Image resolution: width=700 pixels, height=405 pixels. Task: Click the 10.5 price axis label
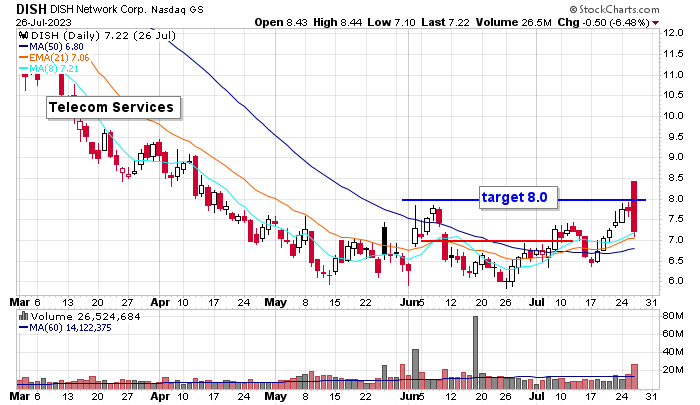click(673, 95)
